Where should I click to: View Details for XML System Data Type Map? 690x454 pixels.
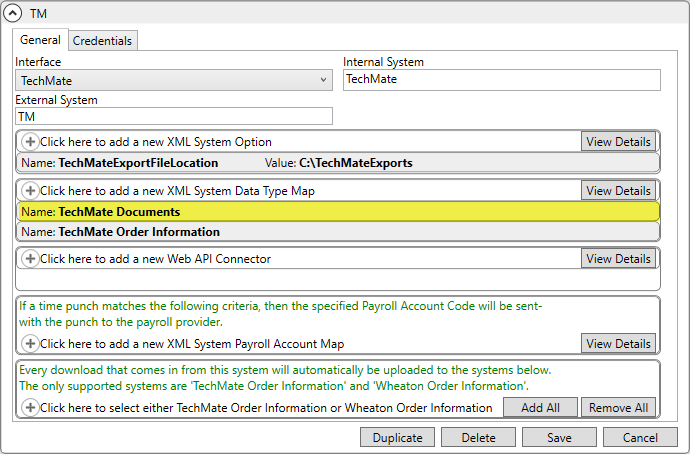point(618,191)
